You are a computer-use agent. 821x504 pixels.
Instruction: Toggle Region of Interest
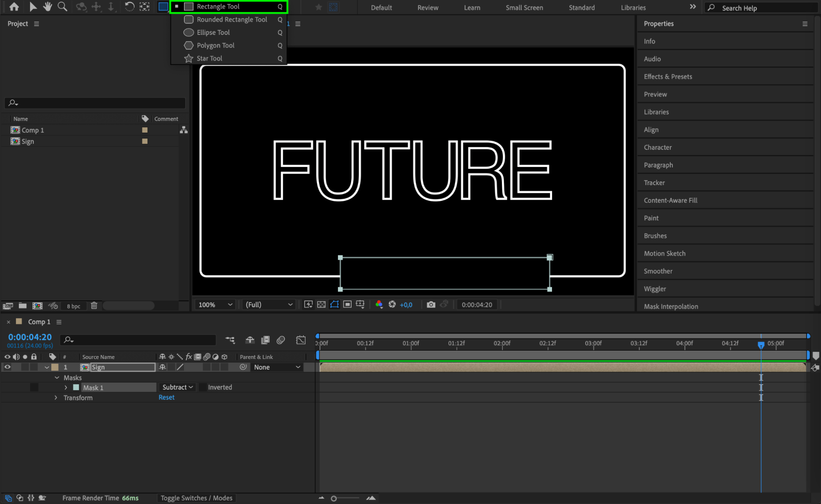[x=347, y=304]
